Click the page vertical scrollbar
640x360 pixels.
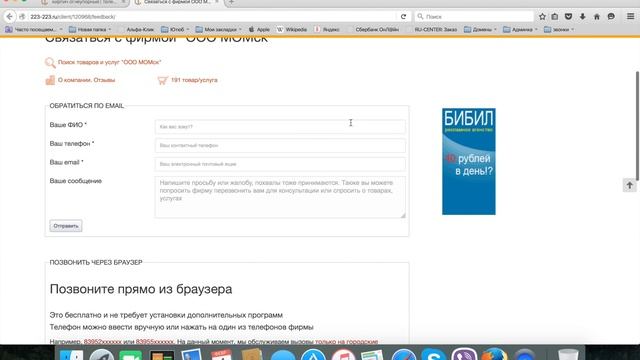[x=637, y=127]
